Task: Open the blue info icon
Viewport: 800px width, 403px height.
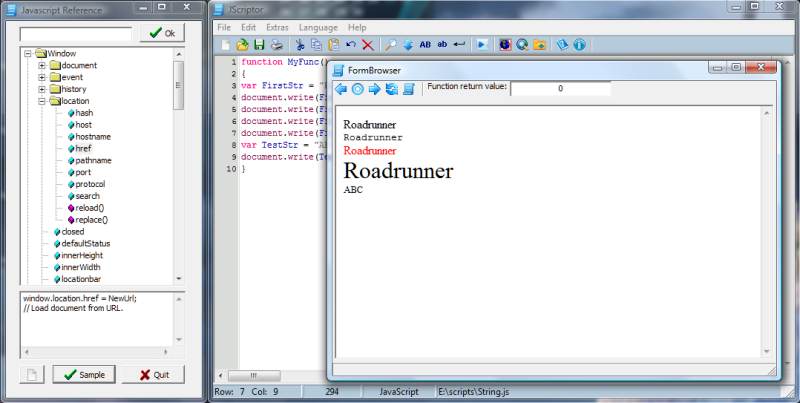Action: (x=579, y=45)
